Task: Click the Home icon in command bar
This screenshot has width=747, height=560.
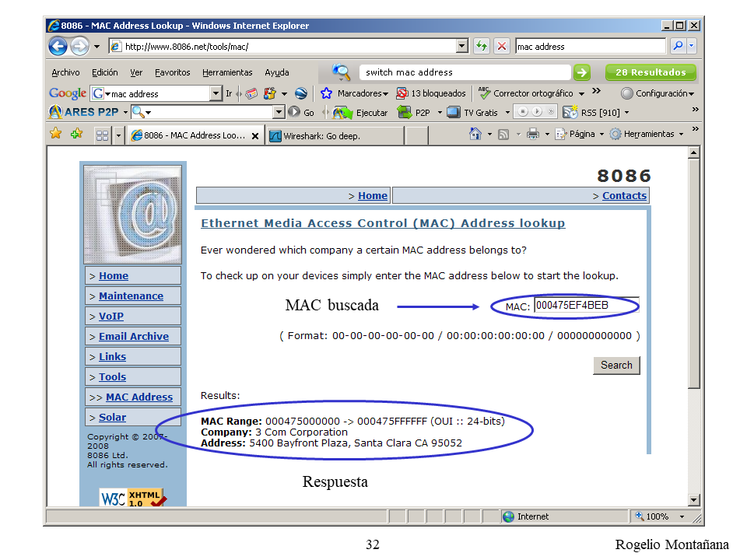Action: click(475, 135)
